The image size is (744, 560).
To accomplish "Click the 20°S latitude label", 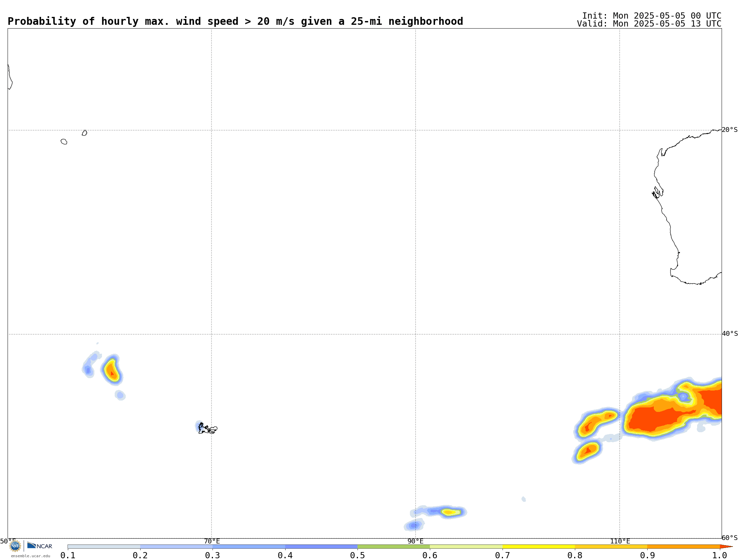I will (730, 130).
